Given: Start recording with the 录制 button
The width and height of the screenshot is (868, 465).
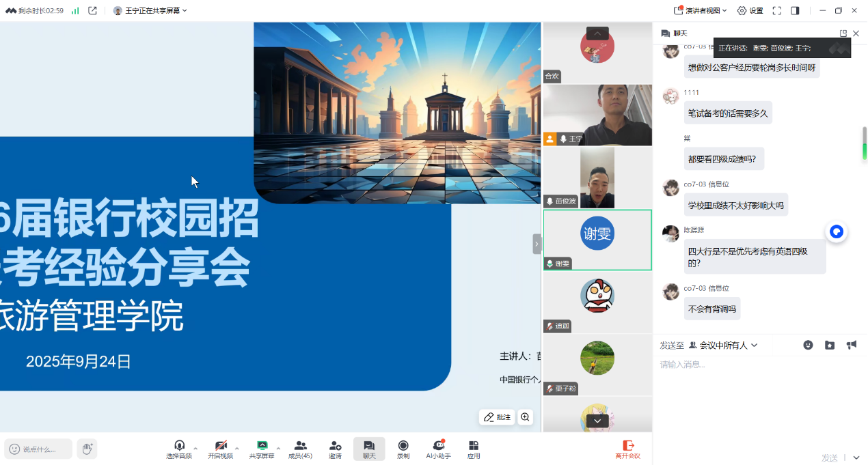Looking at the screenshot, I should [x=403, y=449].
